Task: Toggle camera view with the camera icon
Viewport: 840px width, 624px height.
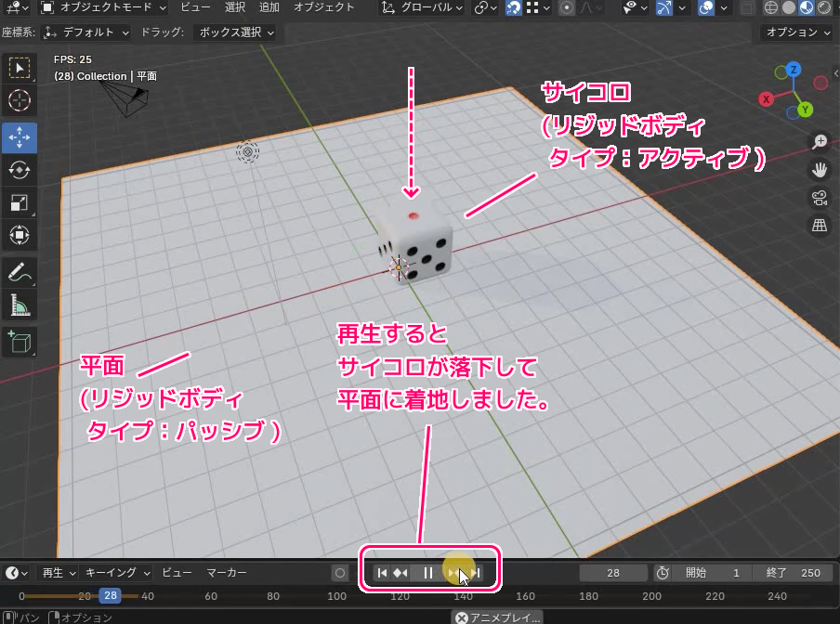Action: 820,197
